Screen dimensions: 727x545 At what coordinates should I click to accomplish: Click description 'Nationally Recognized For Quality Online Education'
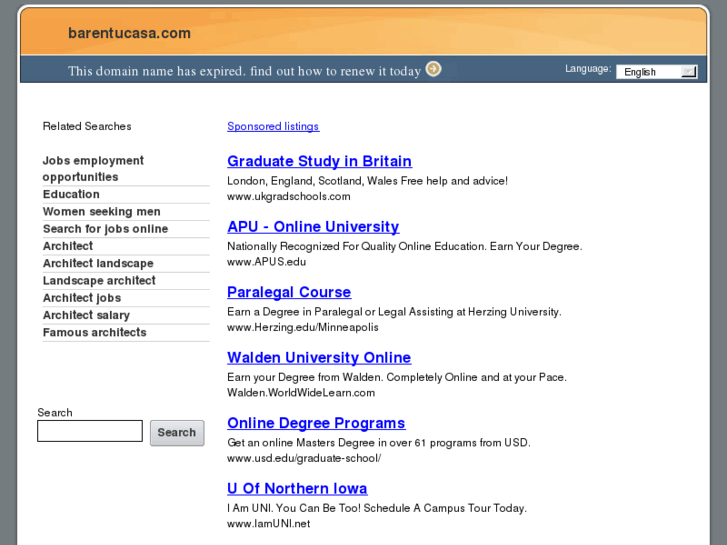tap(405, 246)
